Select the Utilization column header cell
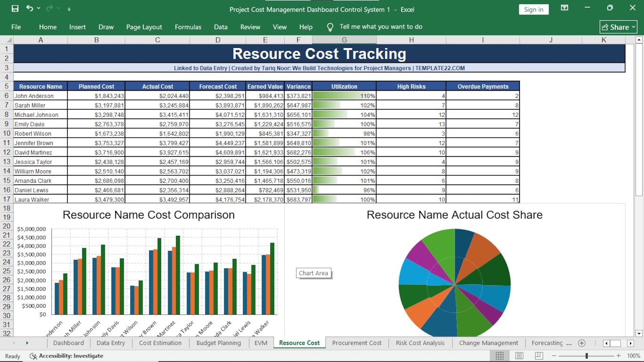The image size is (644, 362). point(344,86)
